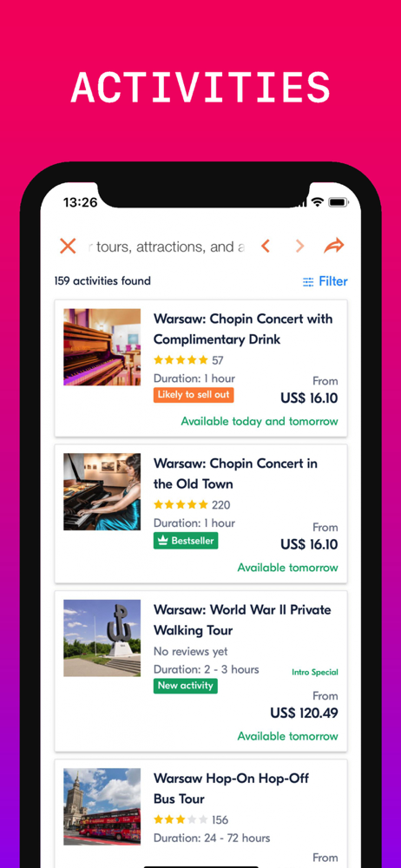
Task: Tap the Bestseller crown badge
Action: 186,541
